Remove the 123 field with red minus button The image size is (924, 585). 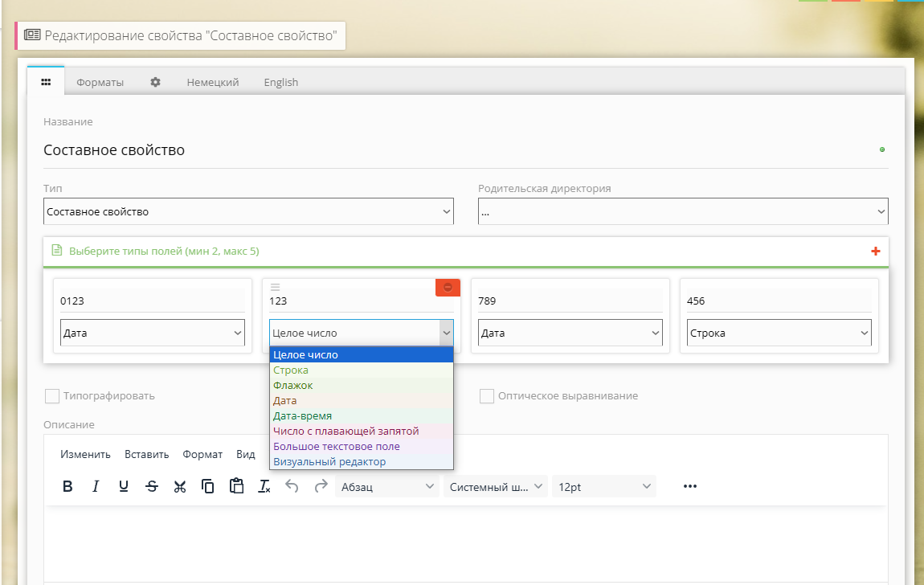(x=448, y=287)
